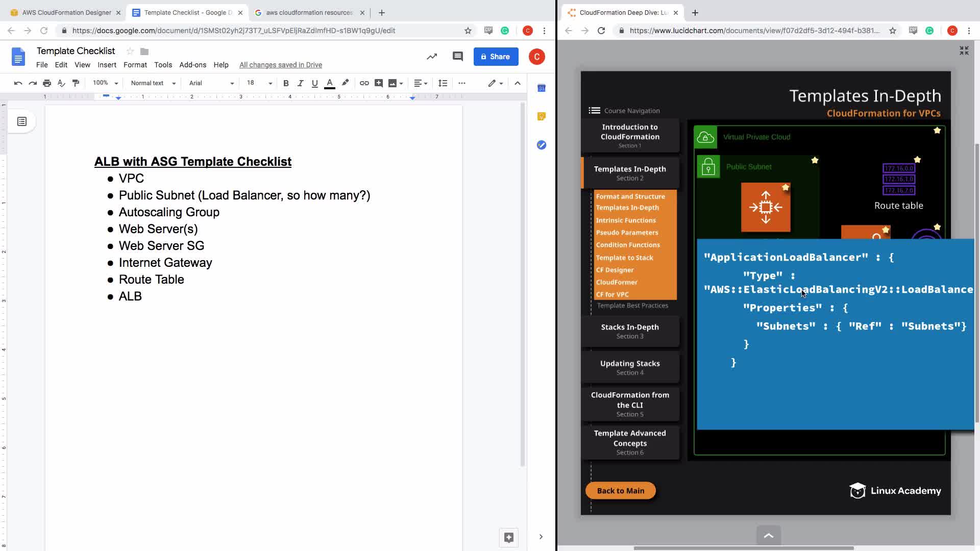Screen dimensions: 980x551
Task: Click the Back to Main button
Action: [620, 491]
